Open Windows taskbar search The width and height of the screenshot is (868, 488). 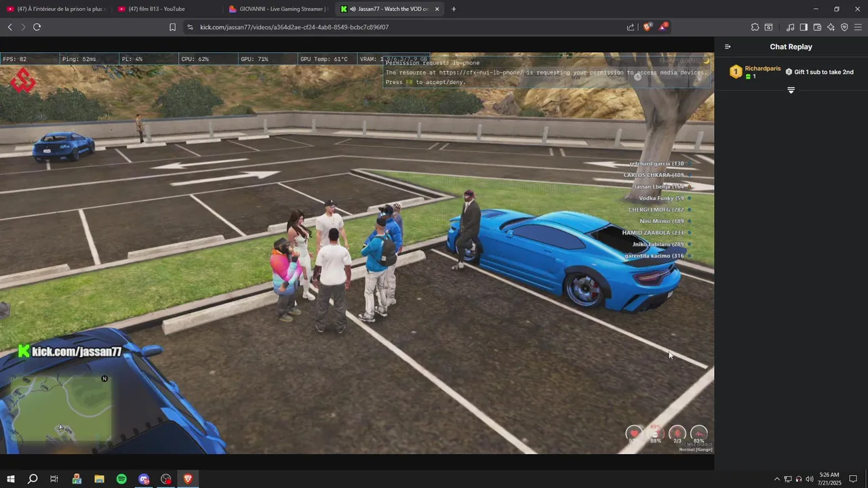(x=33, y=479)
